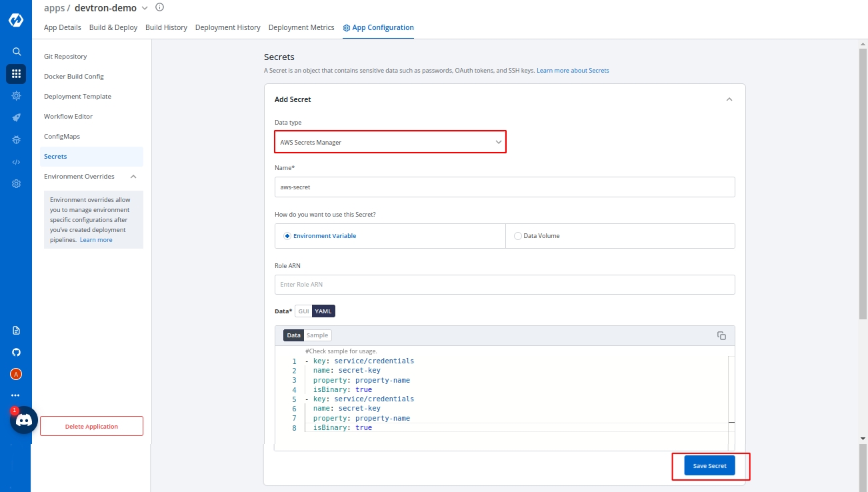
Task: Open the bug security icon in sidebar
Action: pos(16,140)
